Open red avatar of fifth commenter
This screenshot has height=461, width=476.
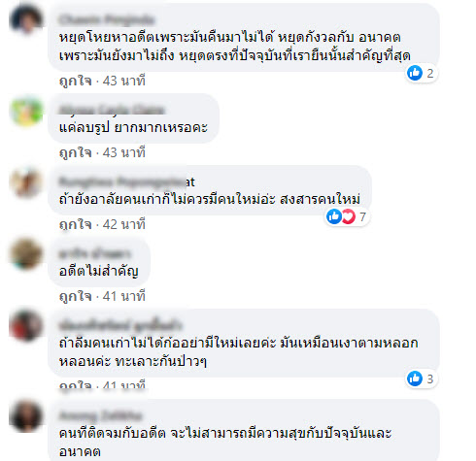click(25, 325)
